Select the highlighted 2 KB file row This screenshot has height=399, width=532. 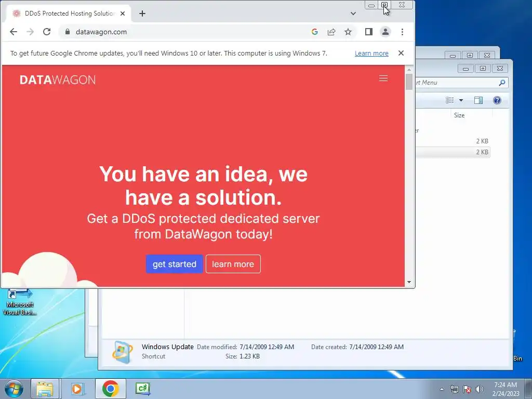click(453, 152)
